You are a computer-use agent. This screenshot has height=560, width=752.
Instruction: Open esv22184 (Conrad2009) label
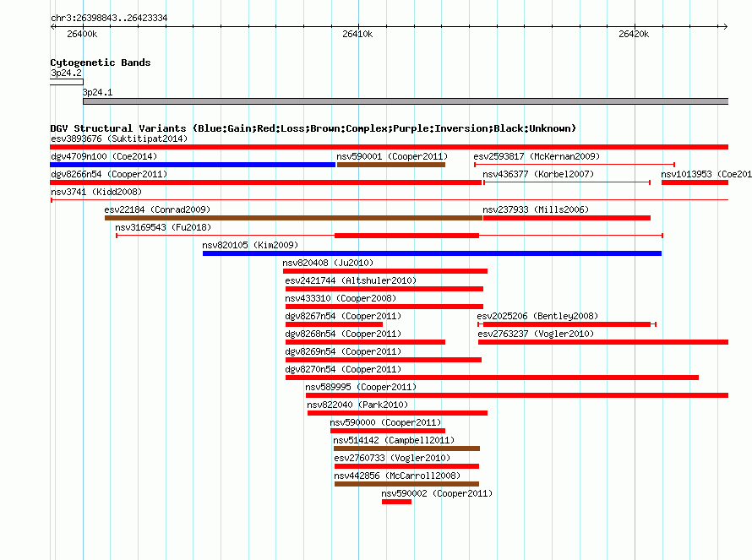click(x=157, y=209)
